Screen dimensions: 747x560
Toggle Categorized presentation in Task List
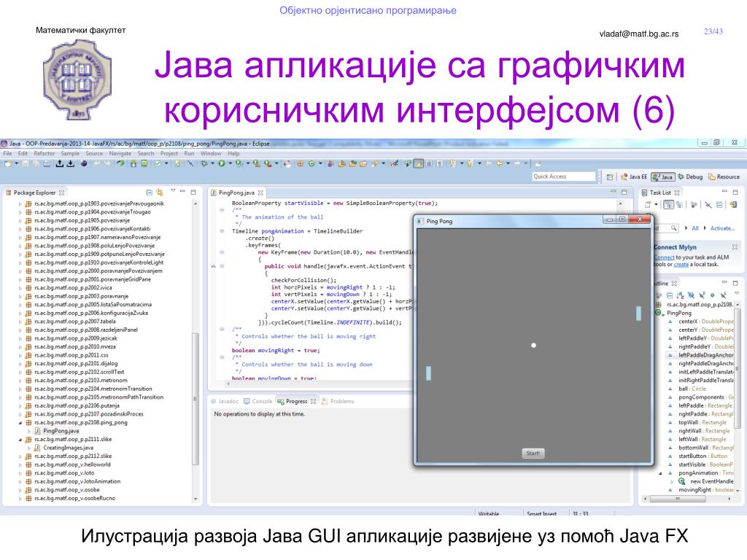[x=669, y=204]
